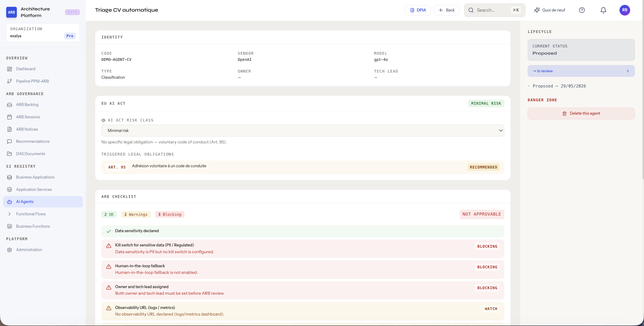Viewport: 644px width, 326px height.
Task: Click the trash icon in Delete this agent
Action: coord(565,113)
